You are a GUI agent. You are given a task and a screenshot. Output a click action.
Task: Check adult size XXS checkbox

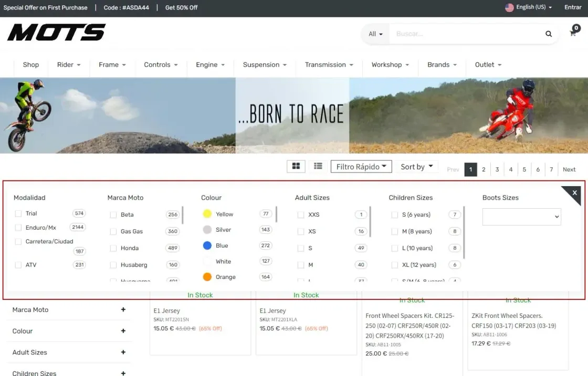point(301,214)
